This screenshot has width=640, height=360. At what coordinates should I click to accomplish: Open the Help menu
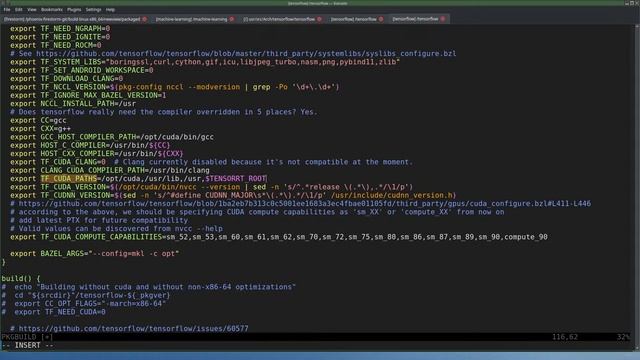tap(110, 9)
